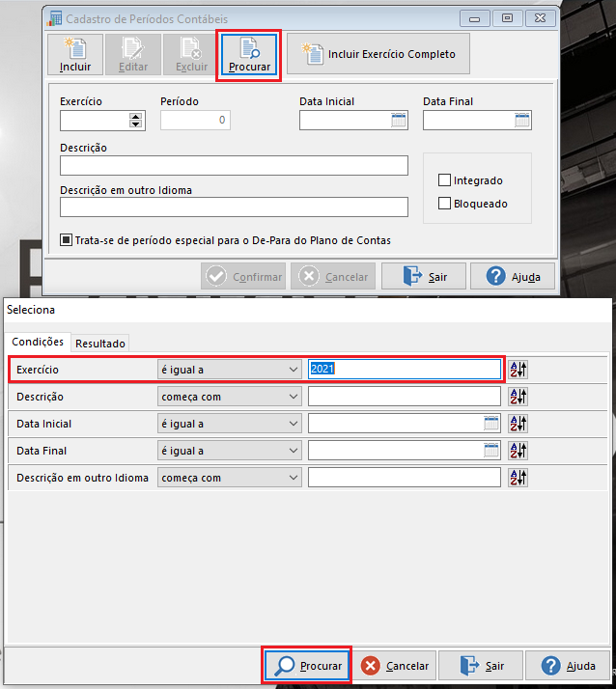Click the Confirmar button
616x689 pixels.
click(x=243, y=276)
